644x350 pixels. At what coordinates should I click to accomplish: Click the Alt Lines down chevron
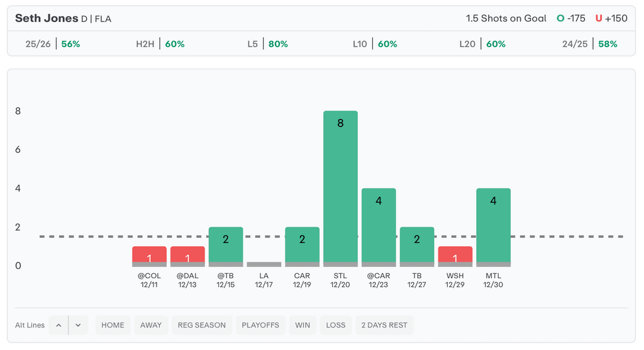click(78, 325)
